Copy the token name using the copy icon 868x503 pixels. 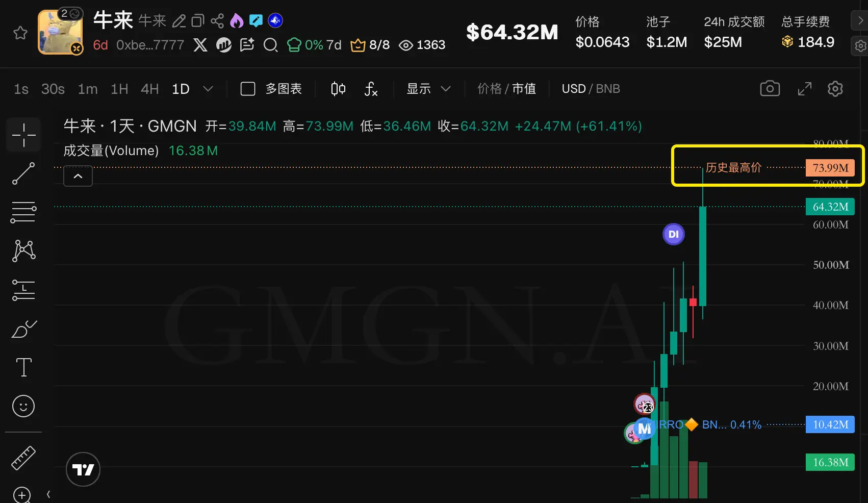point(198,21)
